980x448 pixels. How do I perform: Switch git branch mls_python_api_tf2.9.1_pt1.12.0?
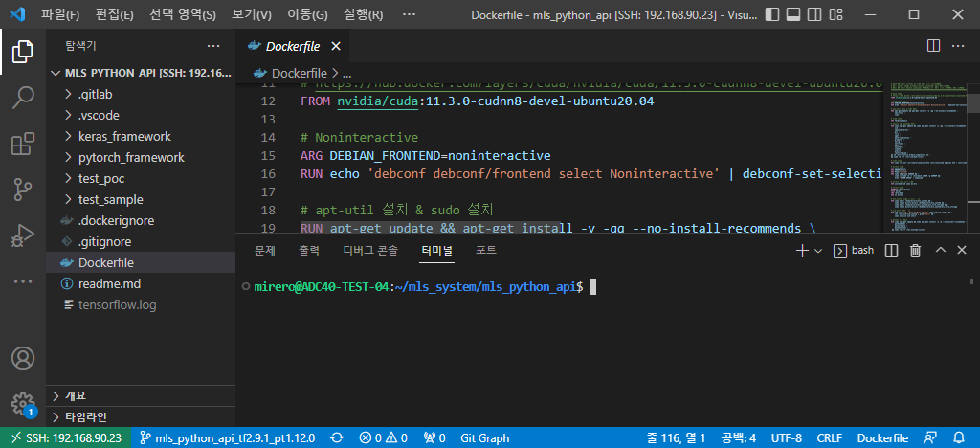227,438
